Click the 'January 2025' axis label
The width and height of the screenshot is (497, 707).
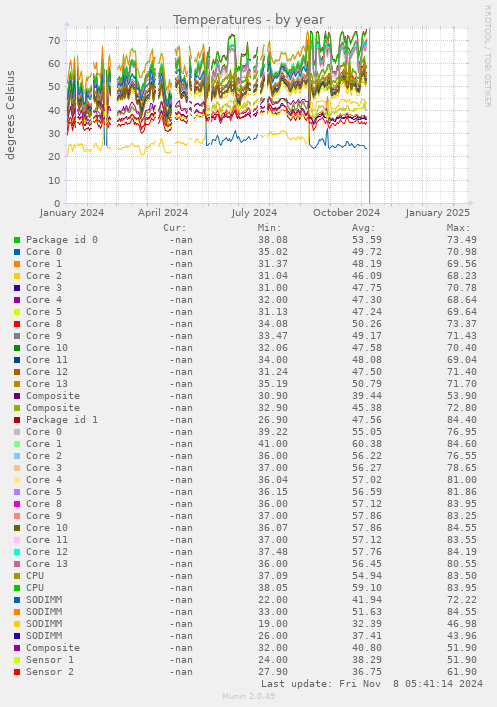pyautogui.click(x=437, y=212)
